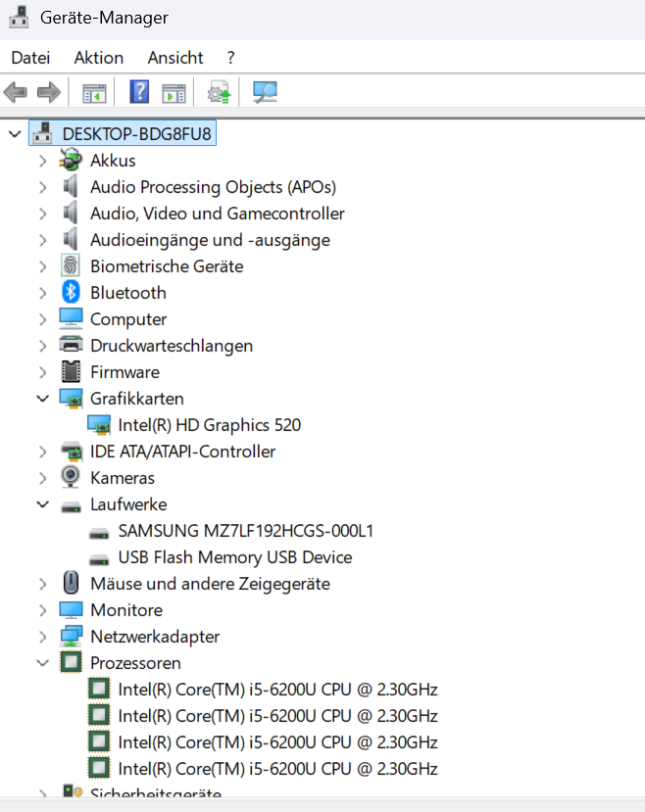Viewport: 645px width, 812px height.
Task: Select the IDE ATA/ATAPI-Controller label
Action: pos(183,451)
